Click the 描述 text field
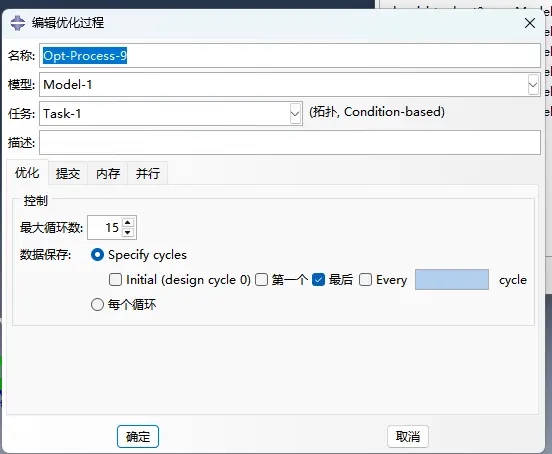The height and width of the screenshot is (454, 552). 290,143
